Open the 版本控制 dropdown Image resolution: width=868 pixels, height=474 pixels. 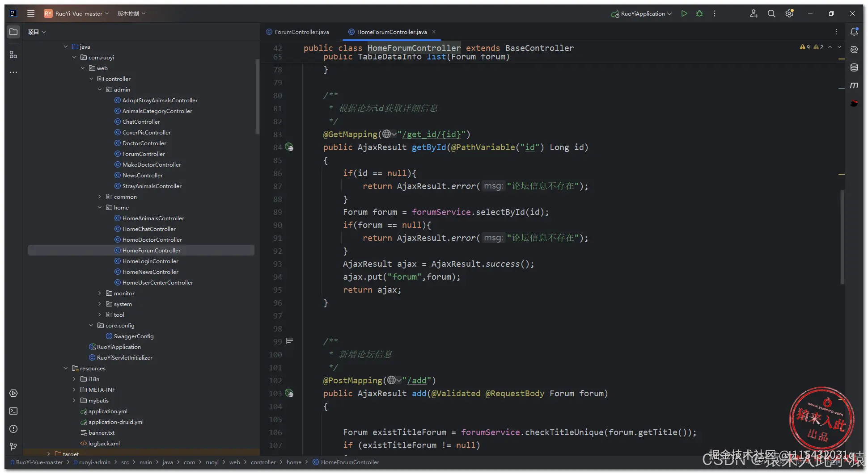131,13
